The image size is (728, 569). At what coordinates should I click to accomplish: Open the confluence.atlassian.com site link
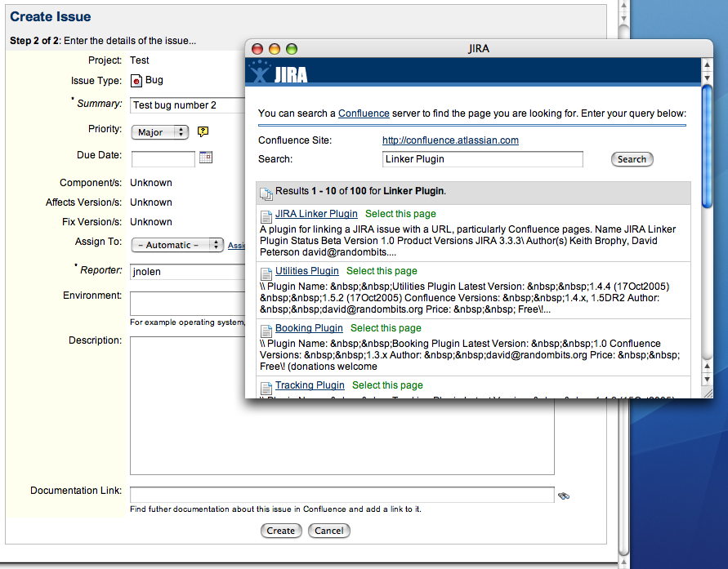[x=450, y=140]
